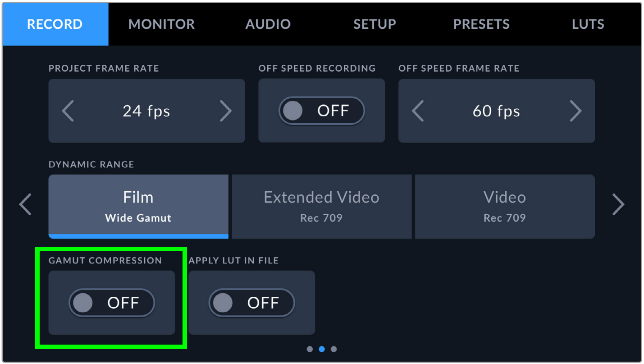Increase off speed frame rate arrow

coord(575,111)
